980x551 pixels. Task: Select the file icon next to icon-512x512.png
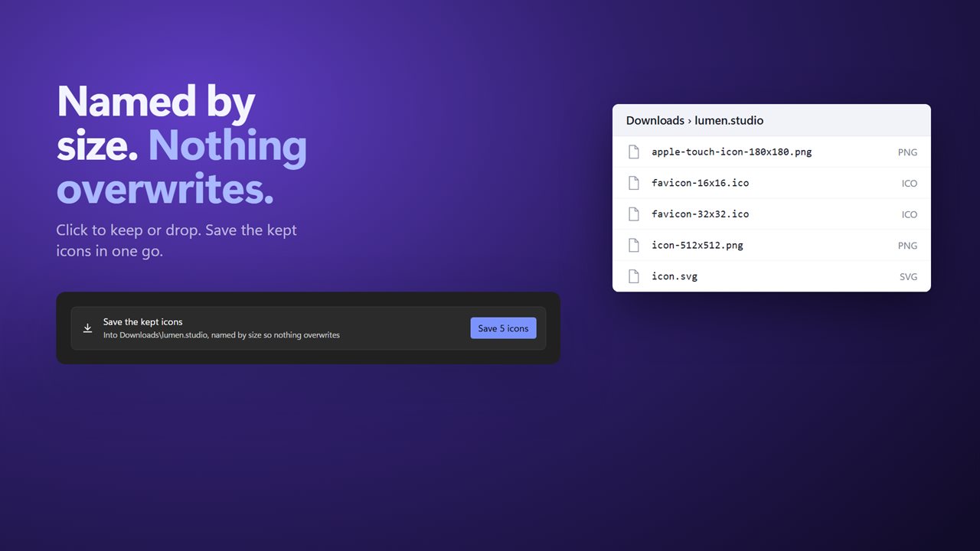[633, 245]
